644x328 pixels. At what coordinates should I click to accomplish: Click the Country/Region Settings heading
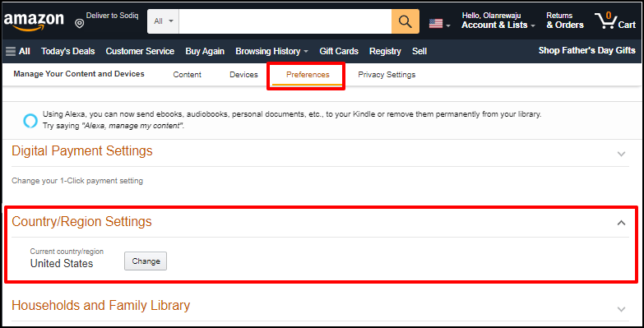click(81, 222)
